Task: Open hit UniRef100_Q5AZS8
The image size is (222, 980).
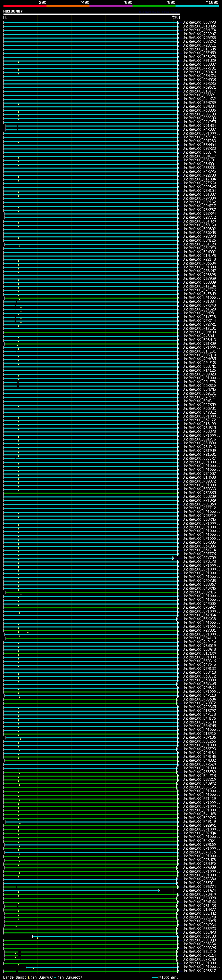Action: [x=199, y=38]
